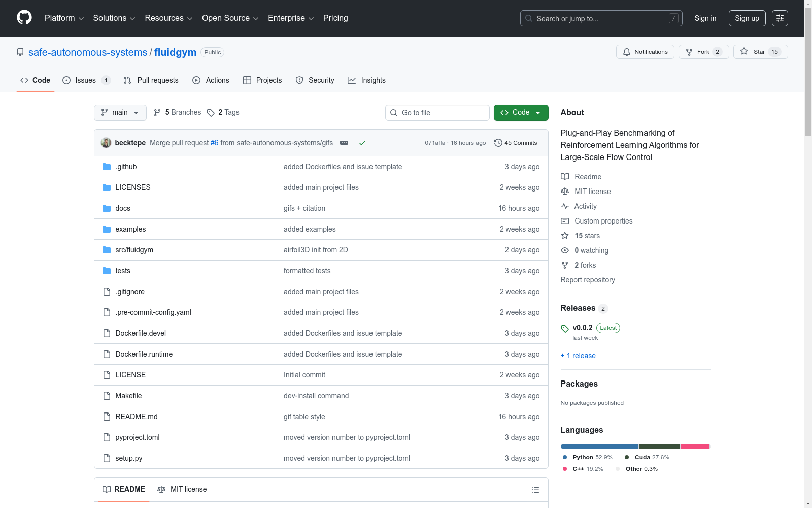Click the Sign up button
The image size is (812, 508).
(x=747, y=18)
